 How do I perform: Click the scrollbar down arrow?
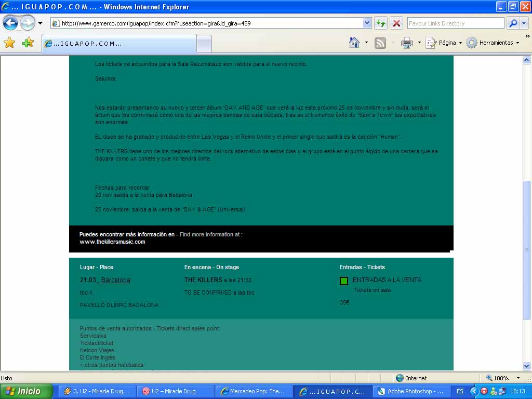point(526,366)
